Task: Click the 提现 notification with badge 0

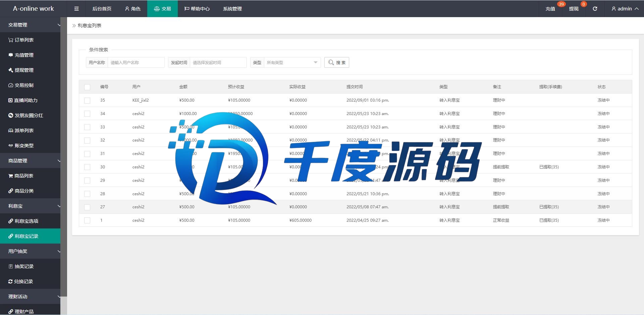Action: [574, 9]
